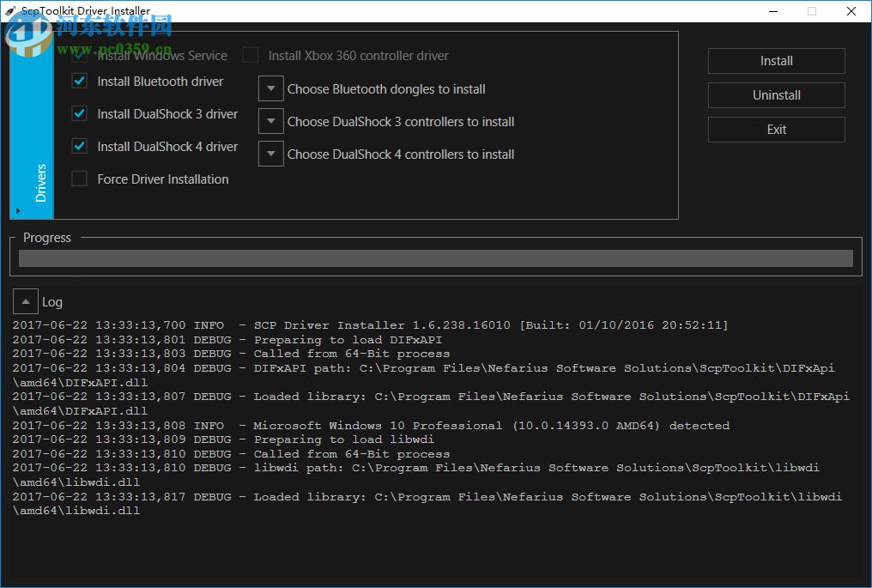Image resolution: width=872 pixels, height=588 pixels.
Task: Select the Drivers sidebar tab
Action: [41, 180]
